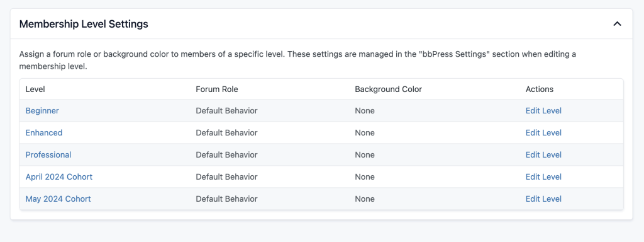Click None background color for Professional
The height and width of the screenshot is (242, 644).
[365, 155]
